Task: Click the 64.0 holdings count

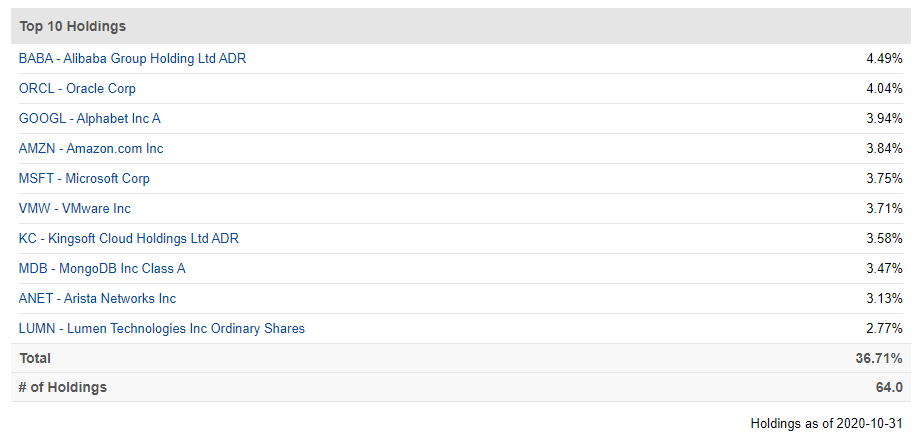Action: click(x=890, y=387)
